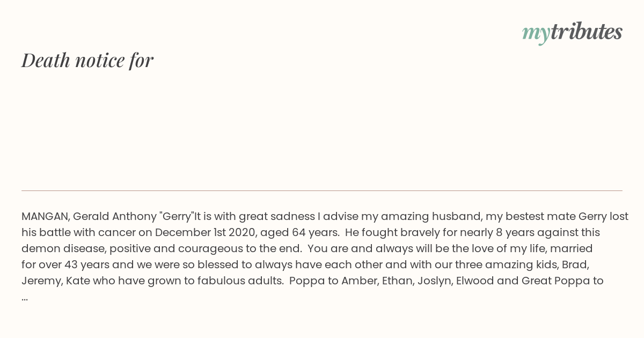Viewport: 644px width, 338px height.
Task: Click the dark "tributes" part of logo
Action: (586, 32)
